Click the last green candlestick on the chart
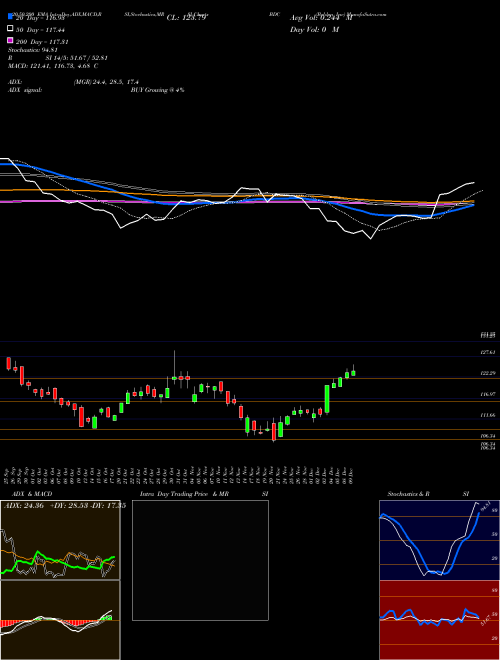This screenshot has height=660, width=500. click(x=353, y=373)
